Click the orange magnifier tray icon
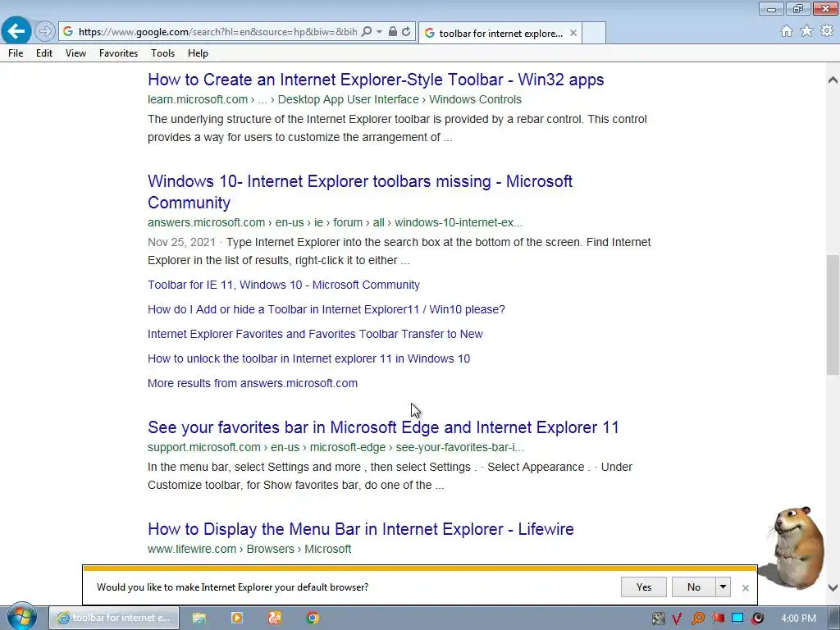Image resolution: width=840 pixels, height=630 pixels. 697,619
